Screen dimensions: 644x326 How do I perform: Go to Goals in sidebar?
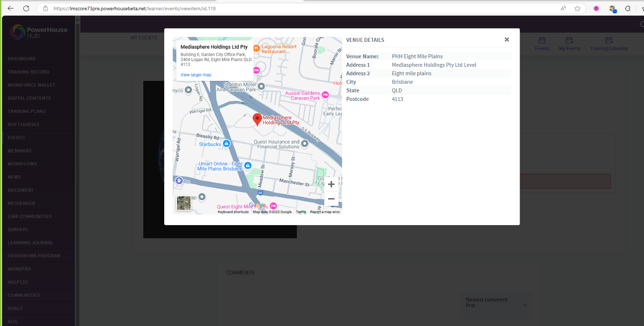[x=15, y=308]
